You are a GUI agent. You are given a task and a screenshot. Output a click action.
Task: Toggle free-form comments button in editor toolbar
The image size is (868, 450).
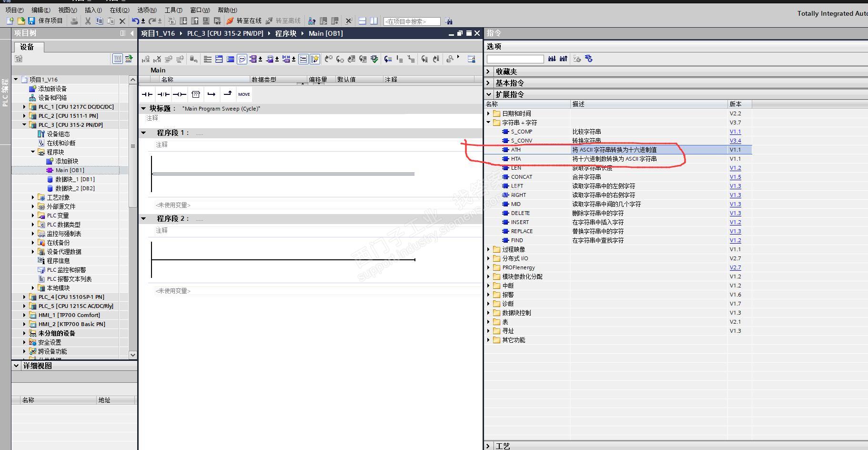coord(242,59)
